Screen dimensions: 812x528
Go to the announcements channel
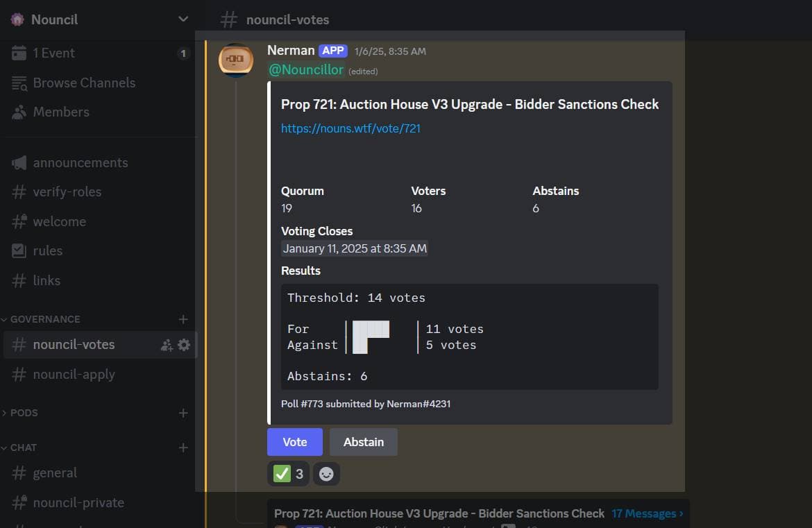[80, 162]
